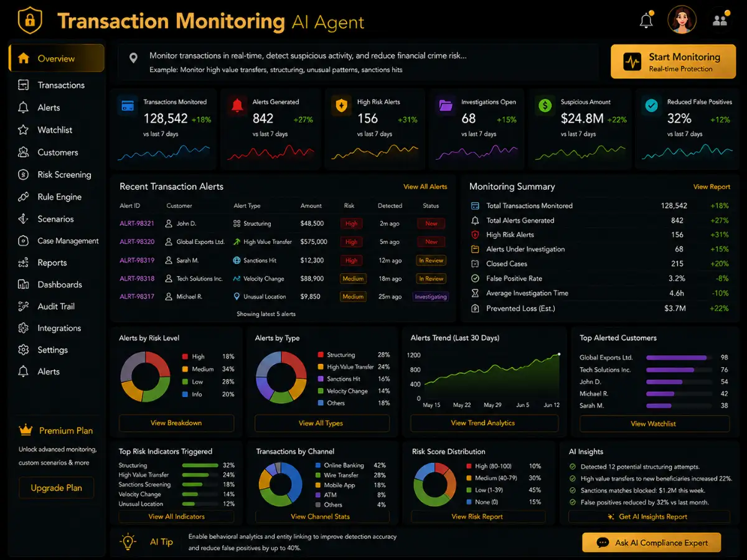Click Ask AI Compliance Expert button
This screenshot has height=560, width=747.
point(652,543)
